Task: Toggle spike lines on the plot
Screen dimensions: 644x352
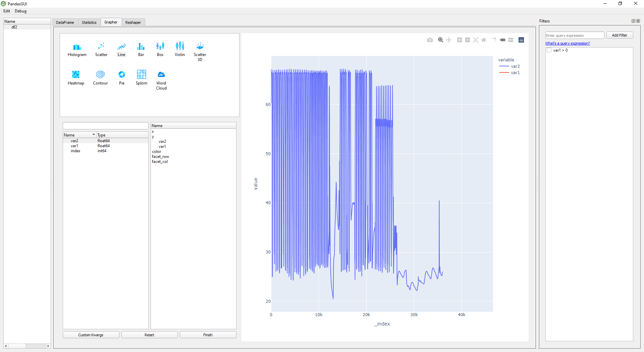Action: pos(494,40)
